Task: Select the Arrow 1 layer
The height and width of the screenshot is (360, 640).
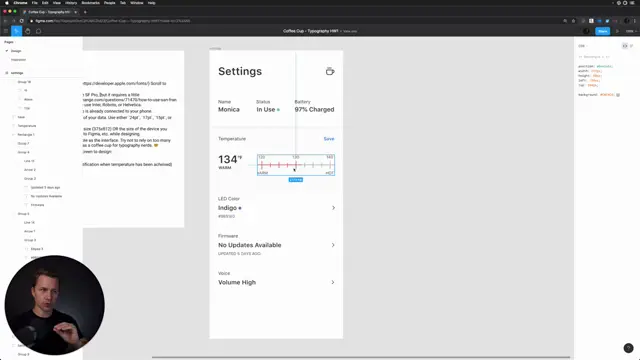Action: pyautogui.click(x=29, y=231)
